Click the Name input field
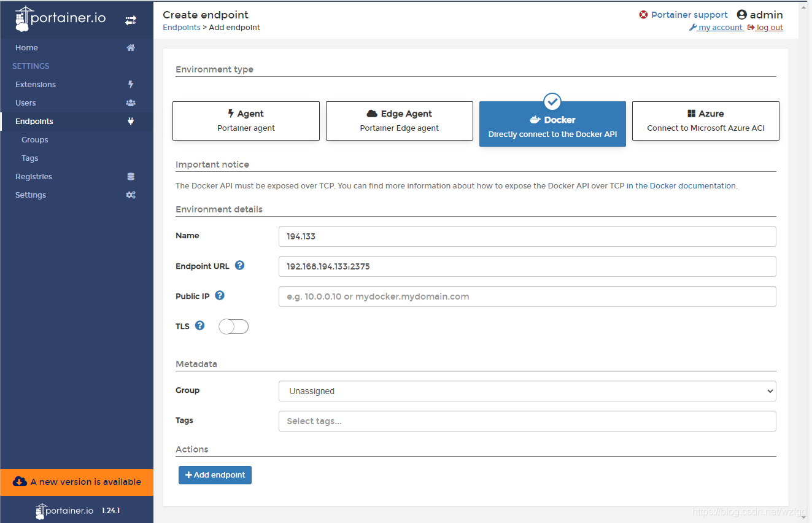812x523 pixels. pos(527,236)
